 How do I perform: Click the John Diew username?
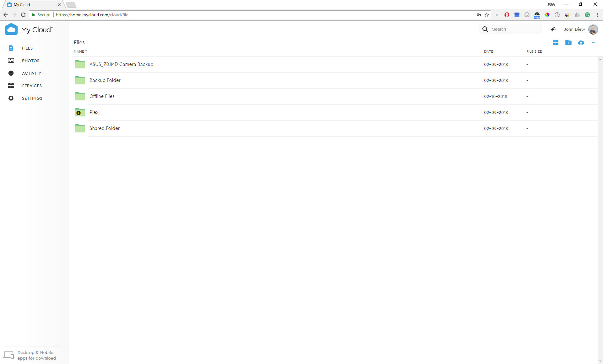574,29
